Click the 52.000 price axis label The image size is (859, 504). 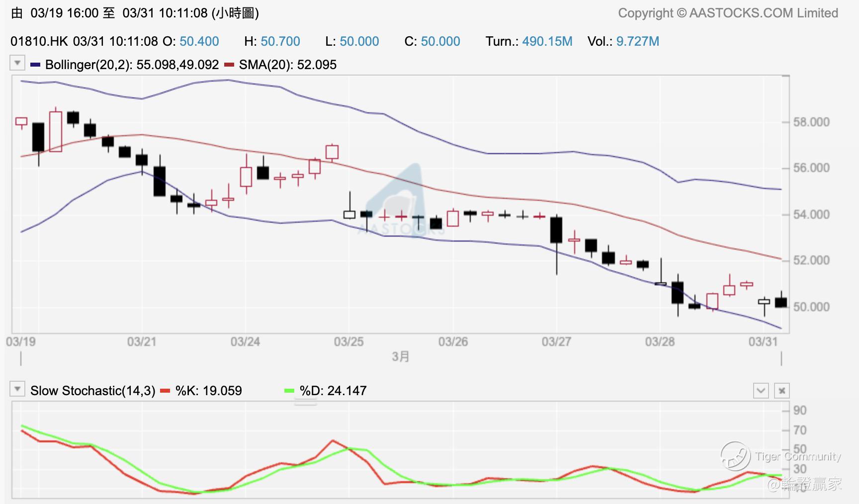tap(811, 260)
